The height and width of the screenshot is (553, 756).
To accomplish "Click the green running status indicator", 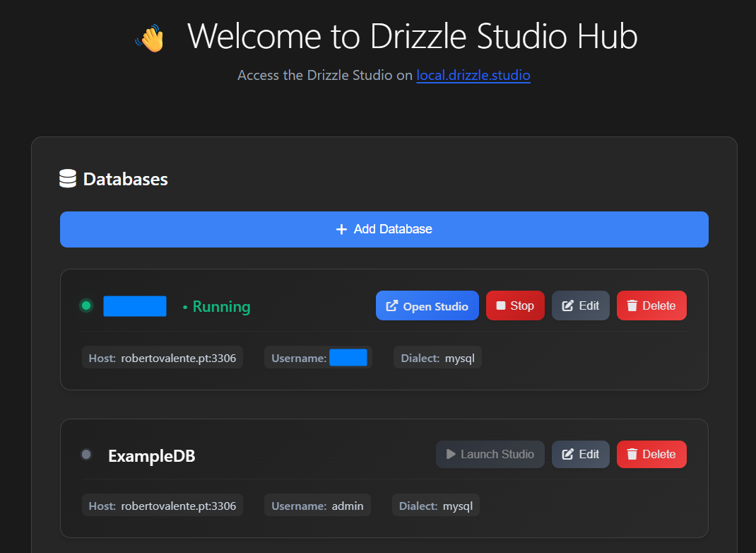I will 86,305.
